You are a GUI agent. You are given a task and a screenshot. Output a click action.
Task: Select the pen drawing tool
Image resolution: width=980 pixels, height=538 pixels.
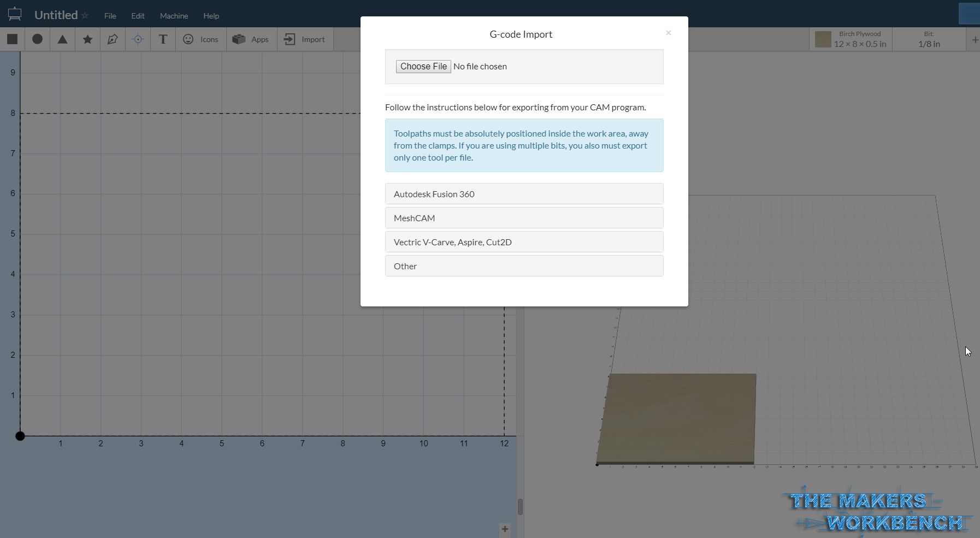point(113,39)
